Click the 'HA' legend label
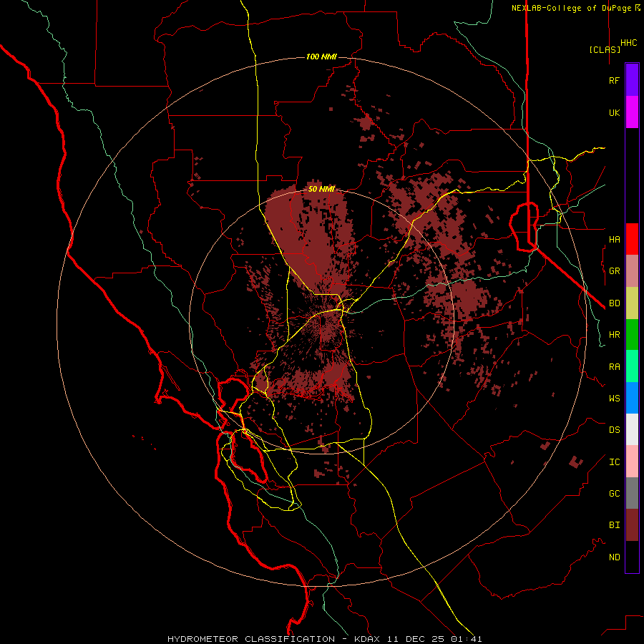 (614, 240)
